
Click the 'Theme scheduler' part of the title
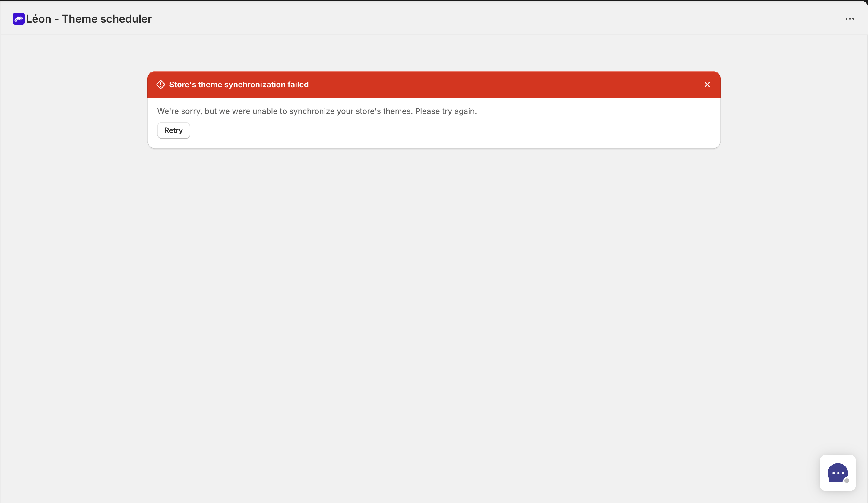pos(106,19)
